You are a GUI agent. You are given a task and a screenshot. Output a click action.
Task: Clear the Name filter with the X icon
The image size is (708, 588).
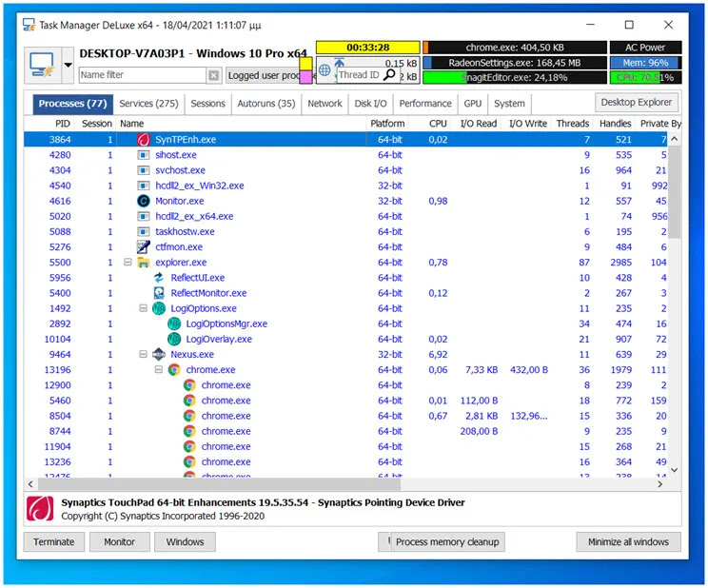(213, 75)
